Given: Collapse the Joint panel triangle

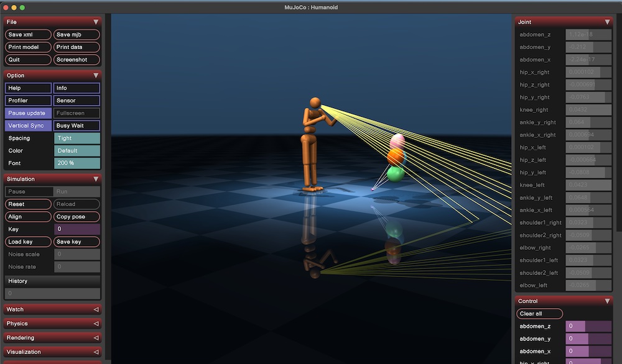Looking at the screenshot, I should 608,22.
